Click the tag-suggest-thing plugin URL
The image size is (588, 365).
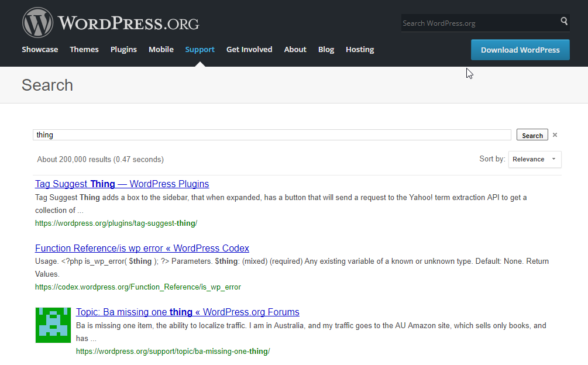[116, 223]
